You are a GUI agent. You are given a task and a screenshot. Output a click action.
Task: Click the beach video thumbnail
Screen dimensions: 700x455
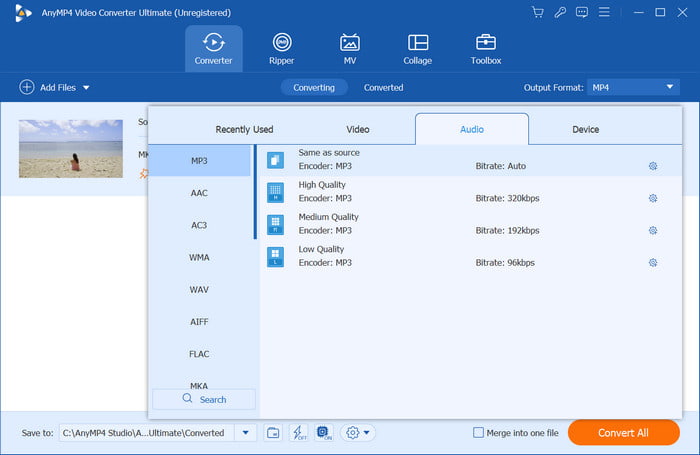pos(71,149)
